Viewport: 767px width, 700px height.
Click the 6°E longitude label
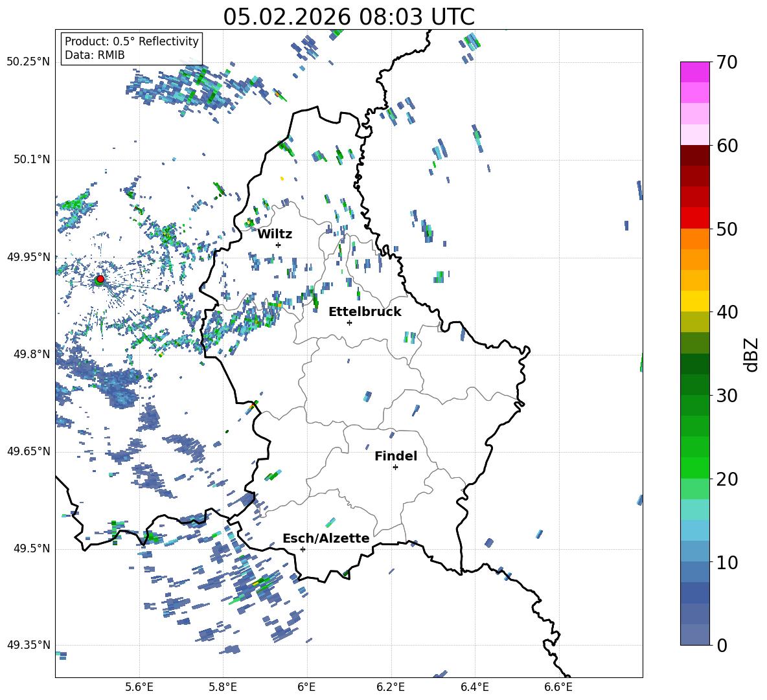click(306, 687)
